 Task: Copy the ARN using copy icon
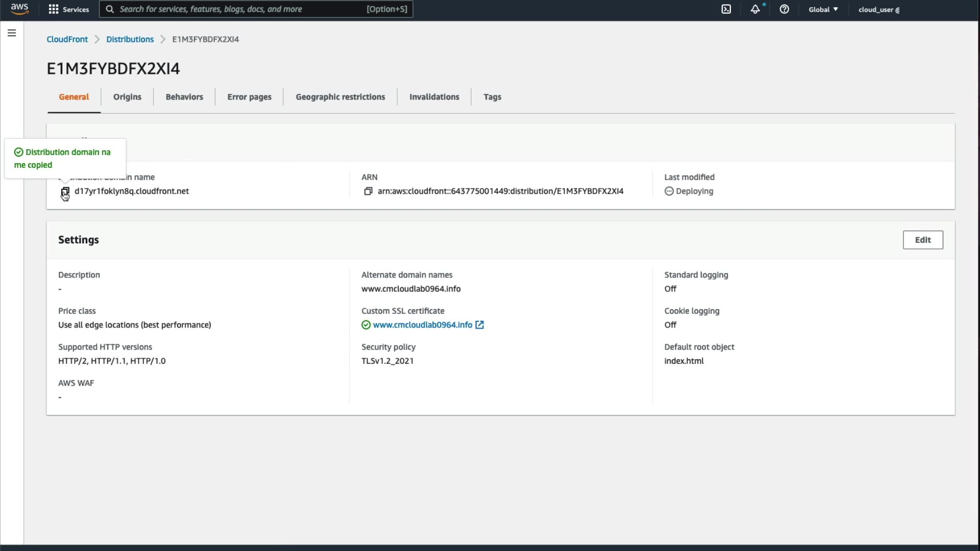coord(368,191)
